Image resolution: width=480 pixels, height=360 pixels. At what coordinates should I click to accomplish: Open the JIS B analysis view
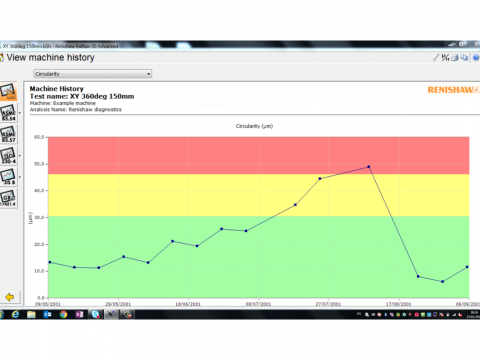[x=8, y=177]
